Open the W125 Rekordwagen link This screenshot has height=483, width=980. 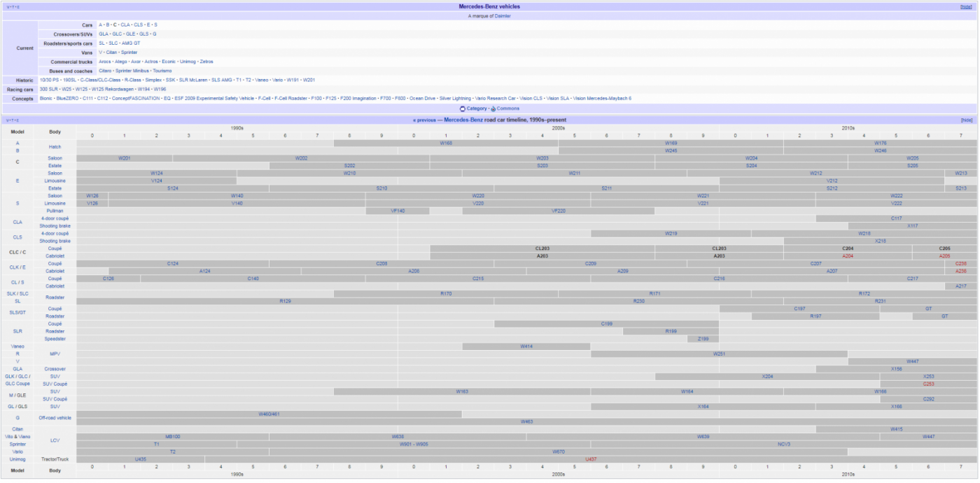(113, 89)
